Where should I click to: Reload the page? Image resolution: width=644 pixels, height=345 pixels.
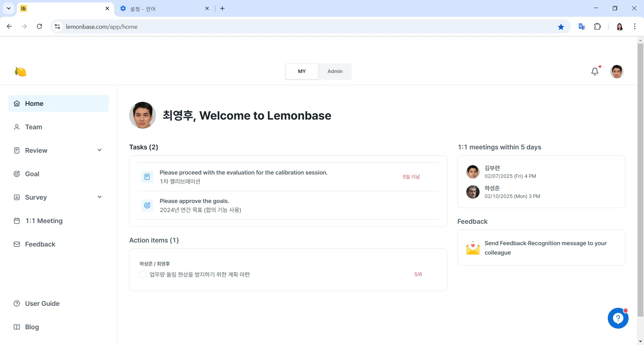pos(39,26)
